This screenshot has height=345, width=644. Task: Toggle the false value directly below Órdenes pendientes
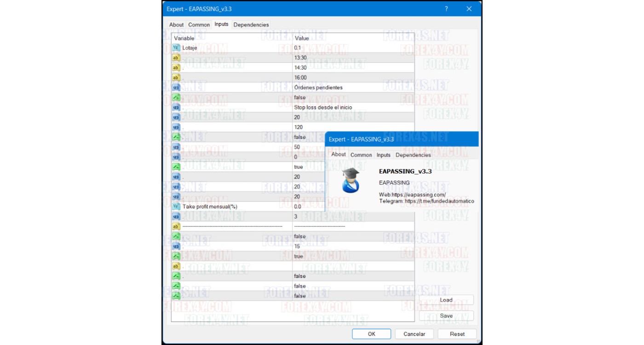pyautogui.click(x=299, y=98)
